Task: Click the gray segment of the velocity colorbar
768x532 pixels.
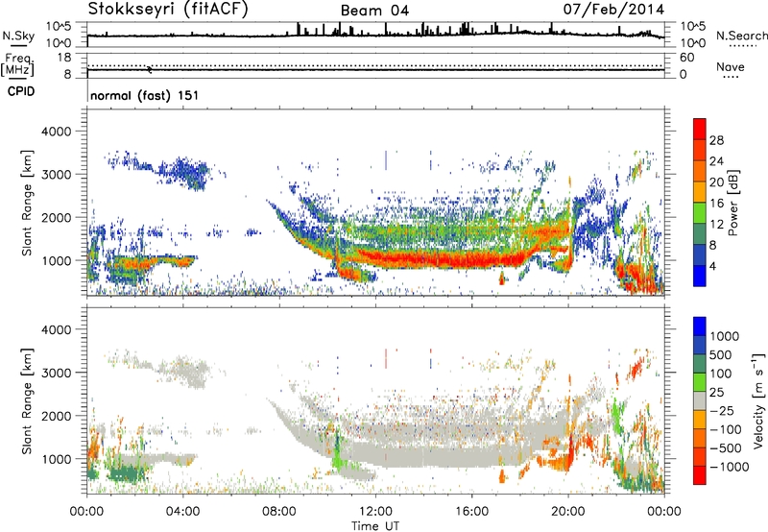Action: pos(700,400)
